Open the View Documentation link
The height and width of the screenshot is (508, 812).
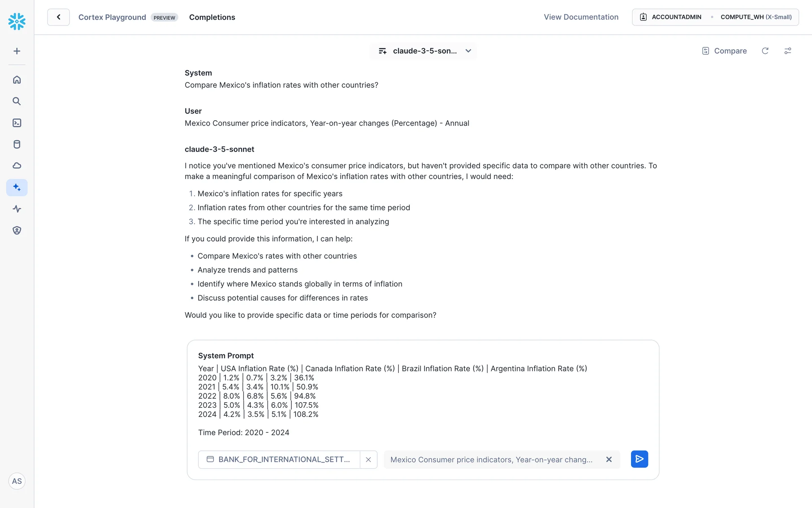[581, 17]
